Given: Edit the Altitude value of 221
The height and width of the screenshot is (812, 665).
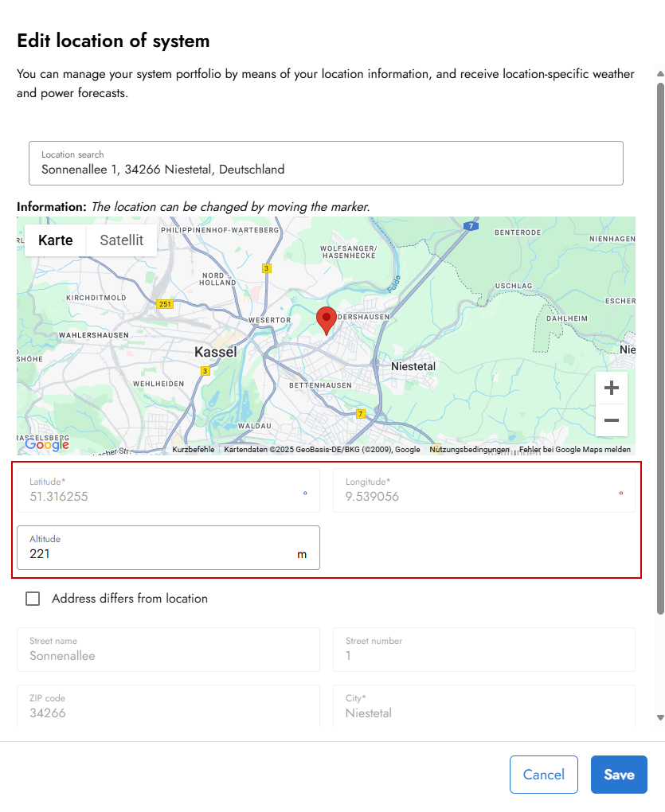Looking at the screenshot, I should click(x=159, y=553).
